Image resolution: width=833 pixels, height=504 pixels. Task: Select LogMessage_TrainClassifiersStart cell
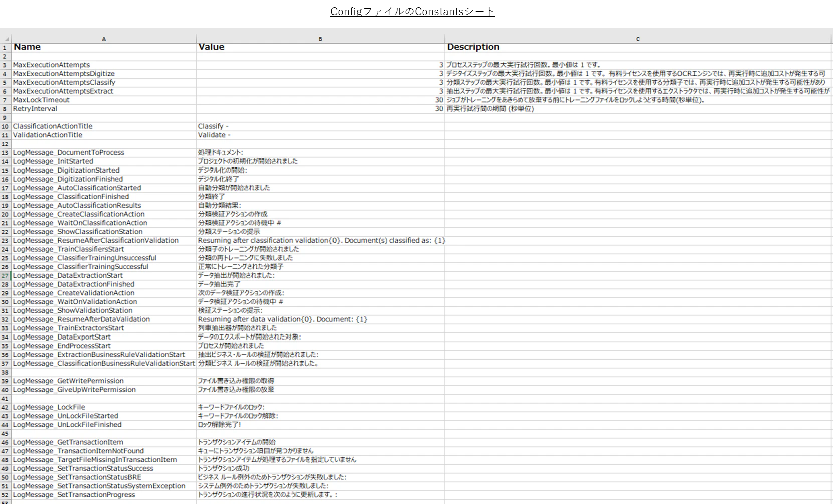click(104, 249)
